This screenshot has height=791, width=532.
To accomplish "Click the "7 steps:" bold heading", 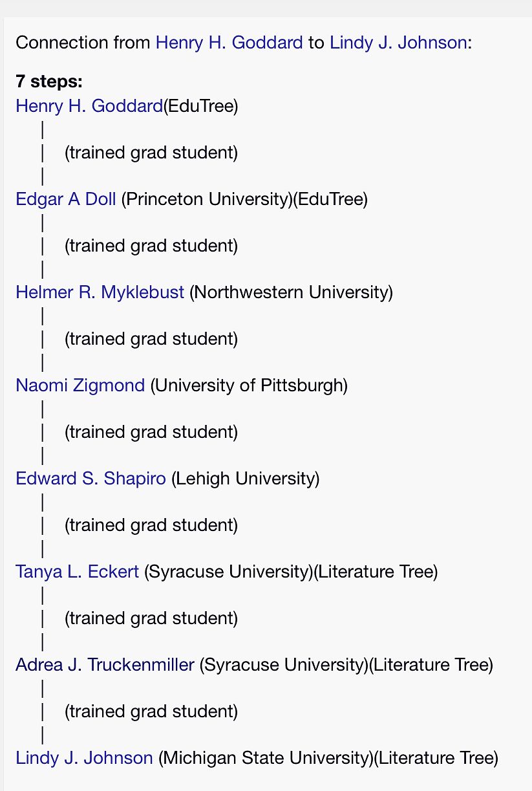I will [x=49, y=81].
